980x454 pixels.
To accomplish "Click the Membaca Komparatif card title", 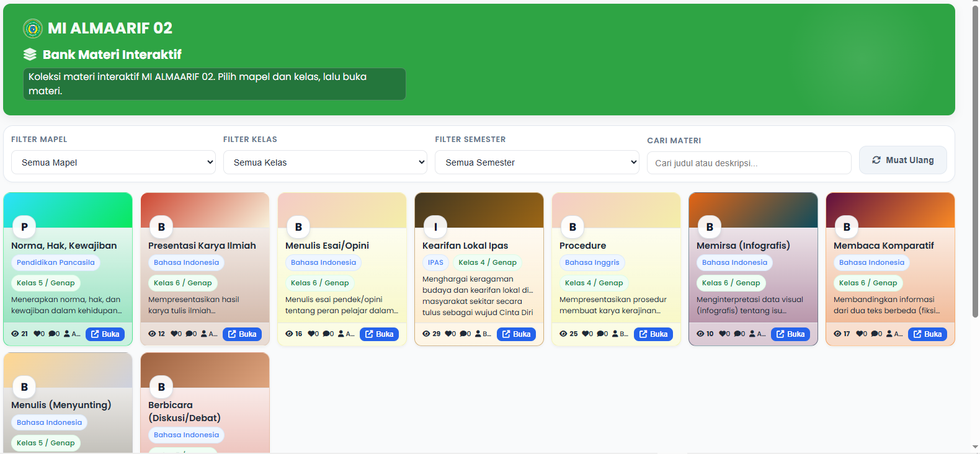I will point(884,246).
